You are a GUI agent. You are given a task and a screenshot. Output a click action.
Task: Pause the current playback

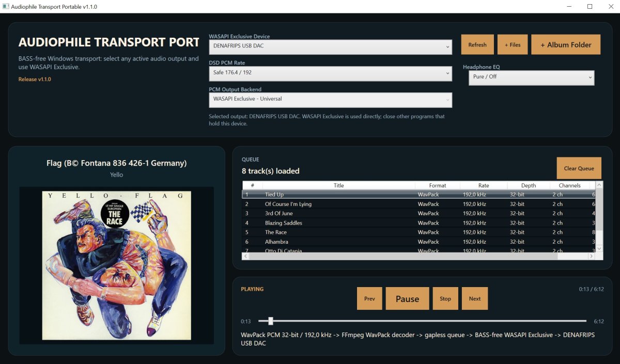point(407,298)
